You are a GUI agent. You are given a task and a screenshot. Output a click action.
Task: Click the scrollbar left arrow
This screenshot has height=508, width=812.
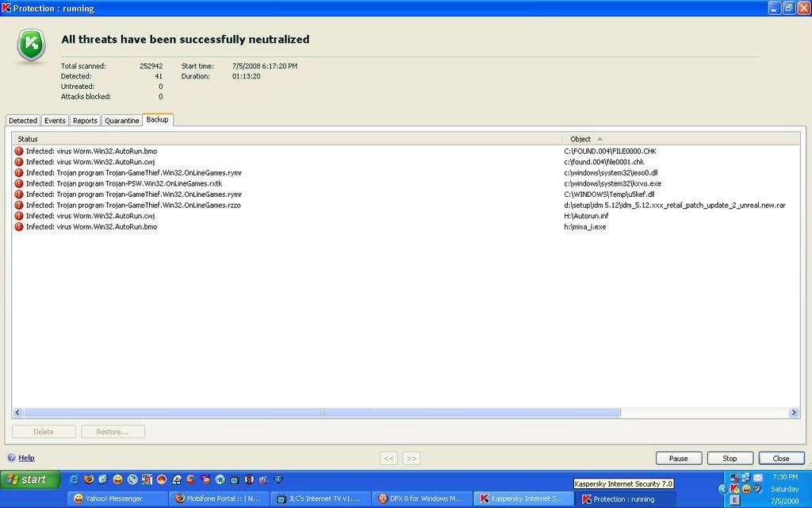(17, 413)
